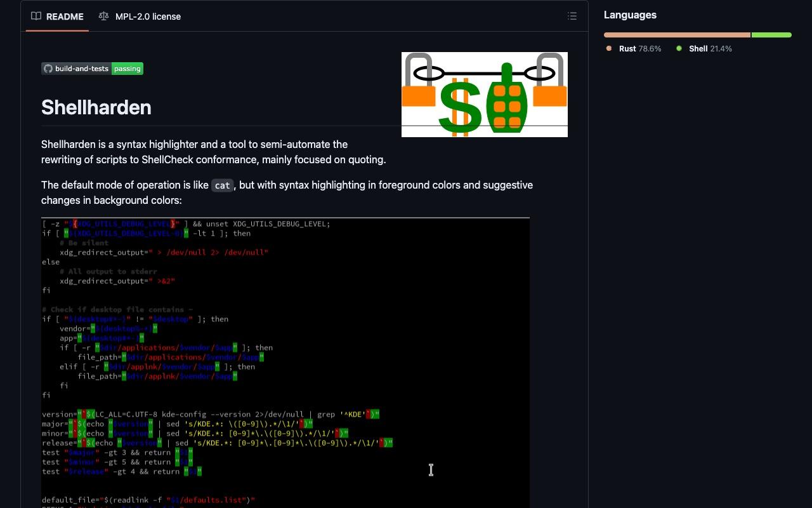812x508 pixels.
Task: Click the Languages heading
Action: click(x=630, y=15)
